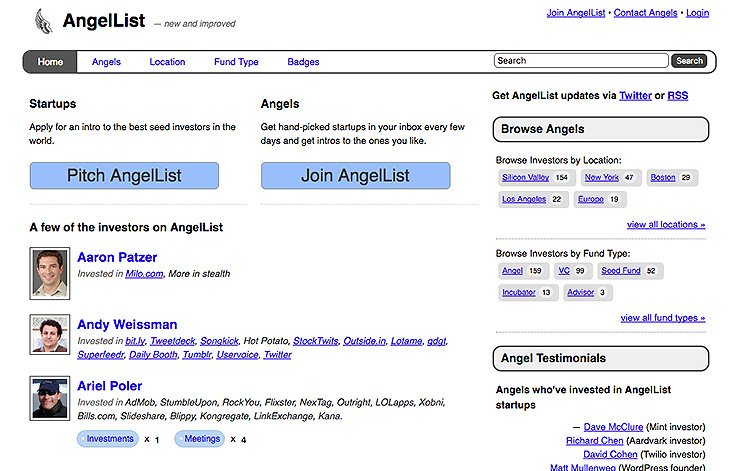This screenshot has height=471, width=750.
Task: Click the dark Search button
Action: point(689,61)
